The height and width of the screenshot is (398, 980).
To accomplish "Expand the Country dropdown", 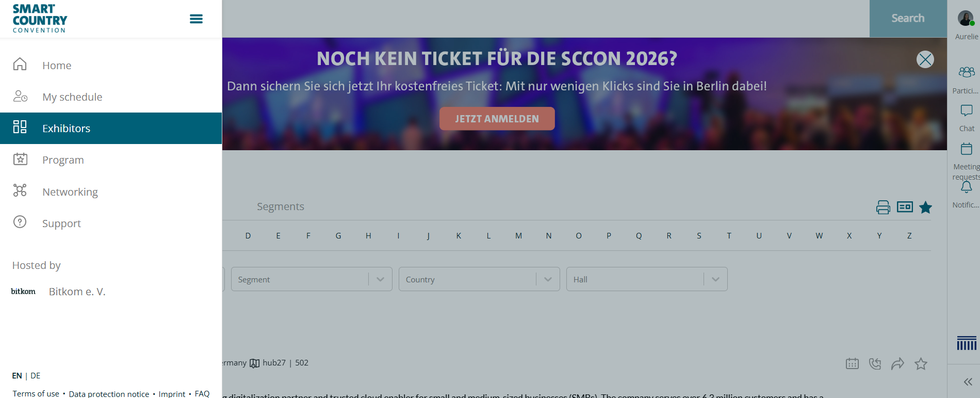I will point(479,279).
